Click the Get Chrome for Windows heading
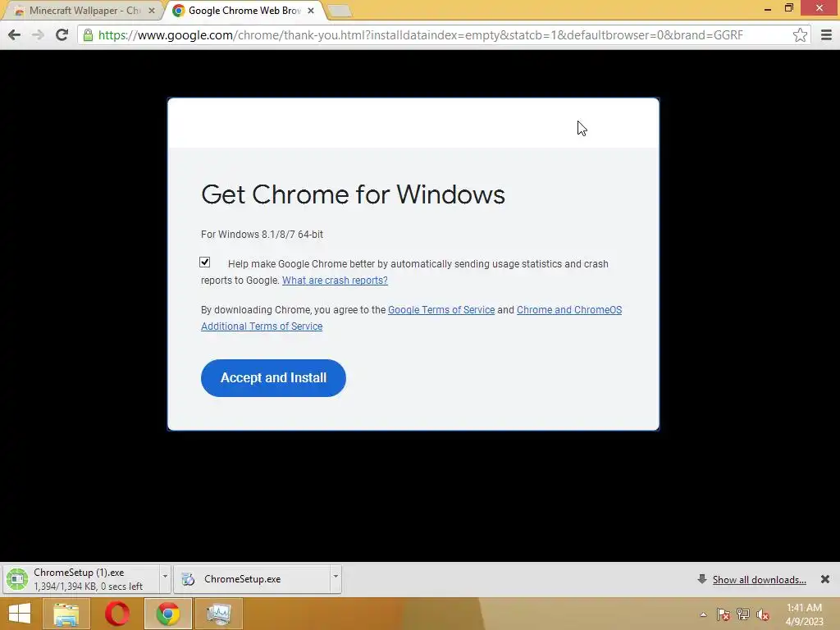The width and height of the screenshot is (840, 630). [353, 194]
